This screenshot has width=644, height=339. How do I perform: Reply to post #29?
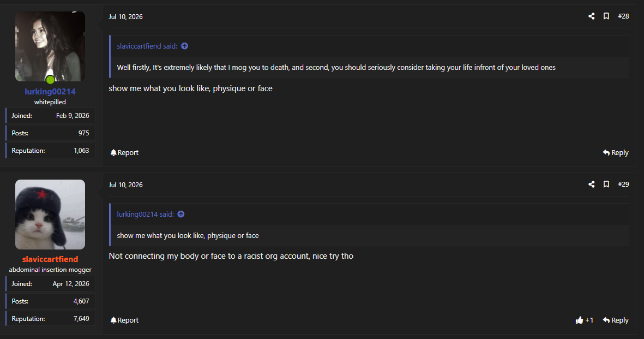[x=616, y=320]
